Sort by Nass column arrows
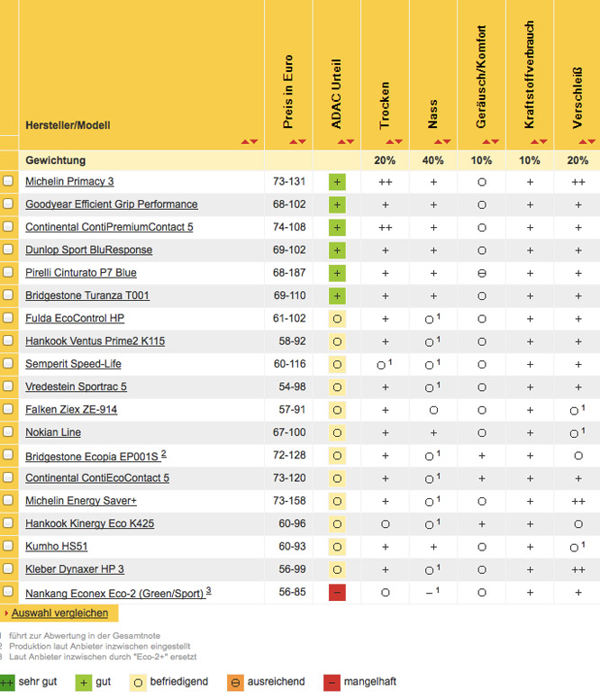600x700 pixels. [442, 141]
